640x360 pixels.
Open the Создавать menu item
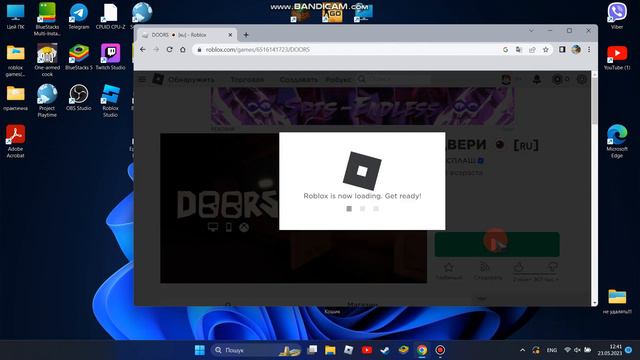[x=299, y=80]
